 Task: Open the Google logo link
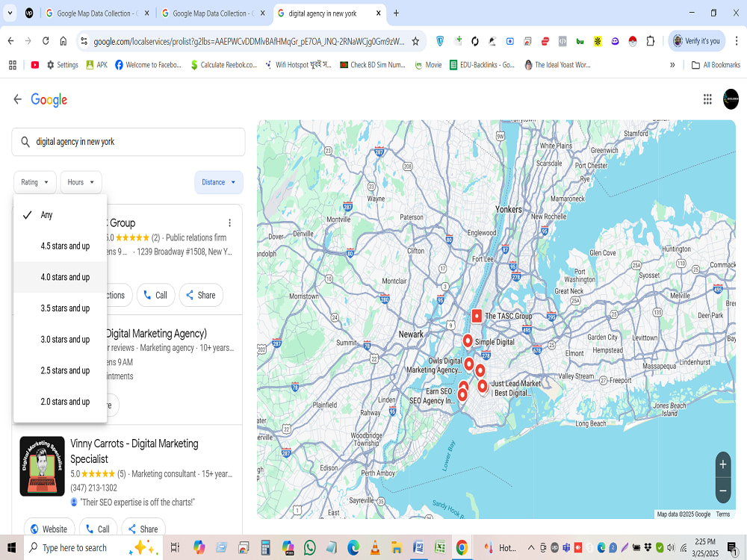pos(49,99)
